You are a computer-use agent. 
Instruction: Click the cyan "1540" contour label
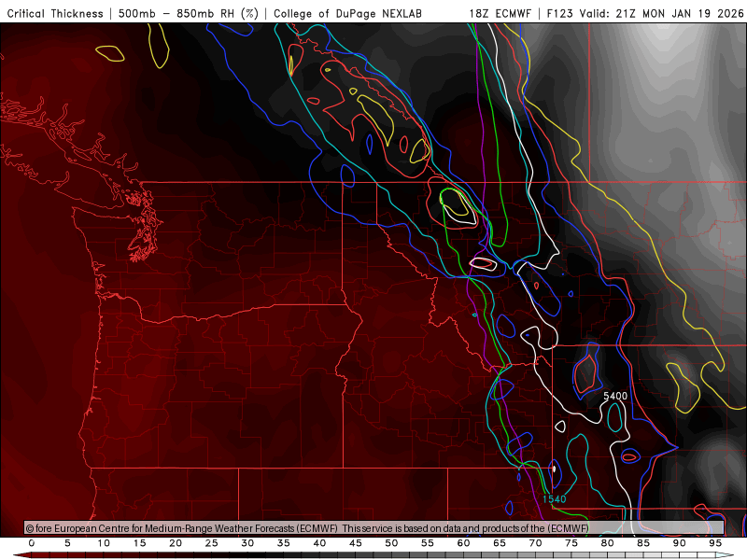pos(554,499)
